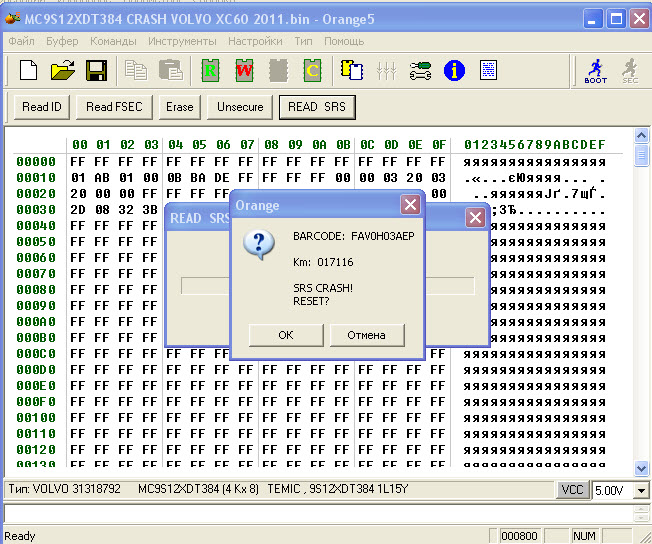Click hex editor scrollbar up arrow
652x544 pixels.
(641, 135)
